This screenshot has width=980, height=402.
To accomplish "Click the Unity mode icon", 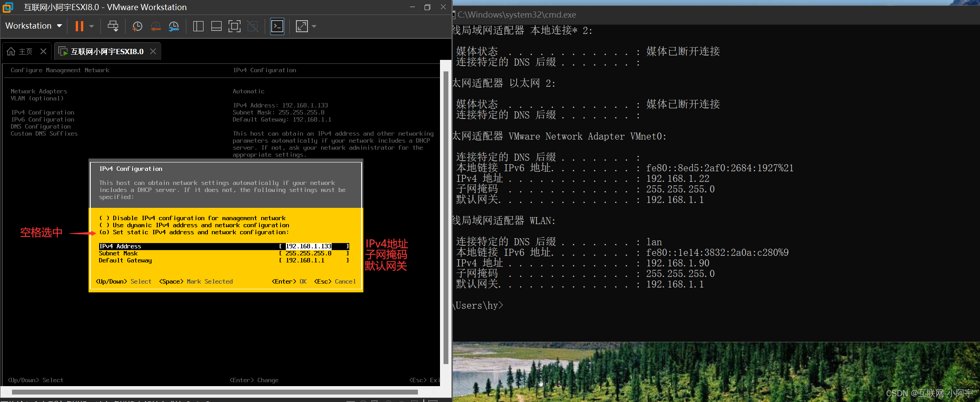I will pyautogui.click(x=253, y=26).
